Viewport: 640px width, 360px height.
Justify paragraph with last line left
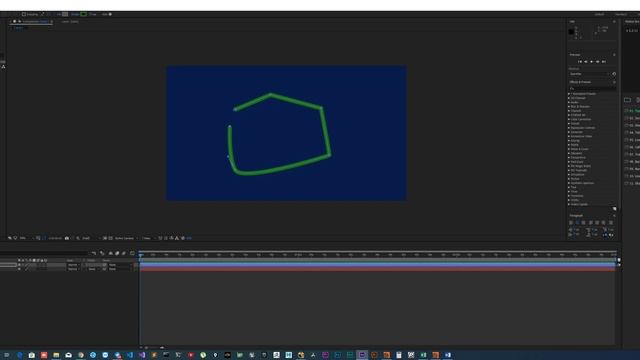(591, 222)
